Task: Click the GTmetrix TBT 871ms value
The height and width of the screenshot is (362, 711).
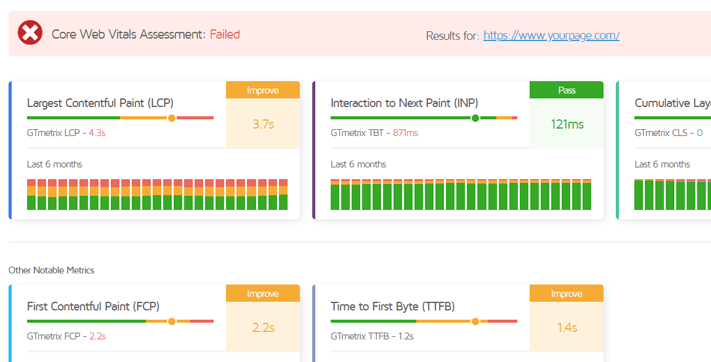Action: click(405, 133)
